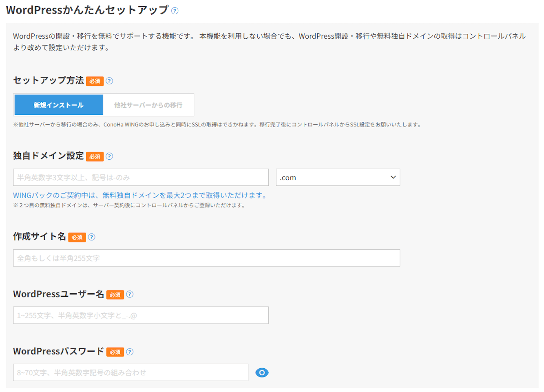Screen dimensions: 544x392
Task: Focus the 作成サイト名 text field
Action: 206,258
